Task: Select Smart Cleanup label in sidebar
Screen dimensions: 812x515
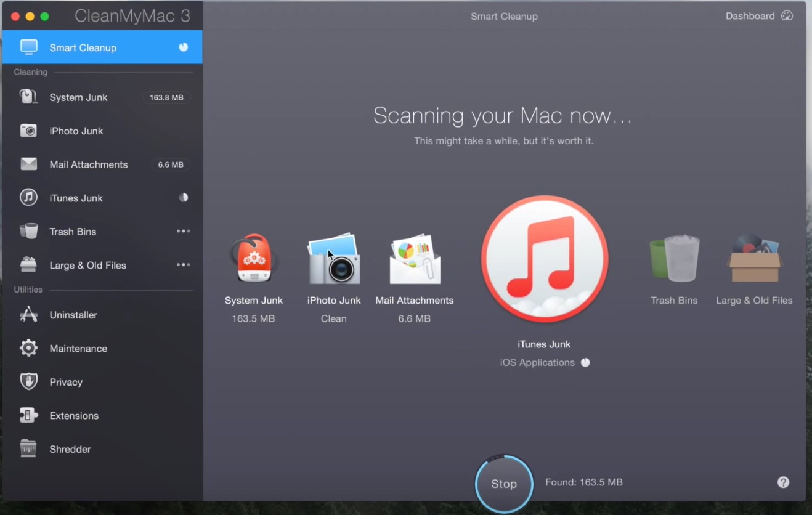Action: (x=83, y=47)
